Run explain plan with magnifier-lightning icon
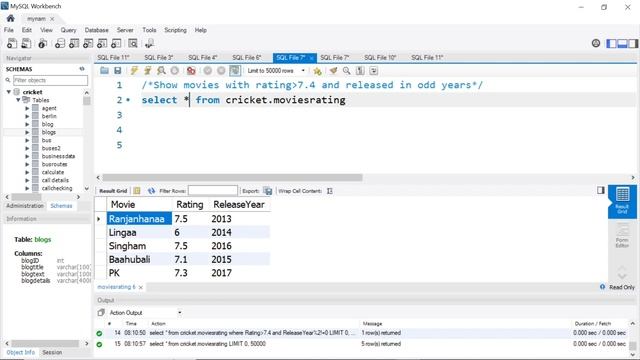The width and height of the screenshot is (640, 360). click(161, 71)
